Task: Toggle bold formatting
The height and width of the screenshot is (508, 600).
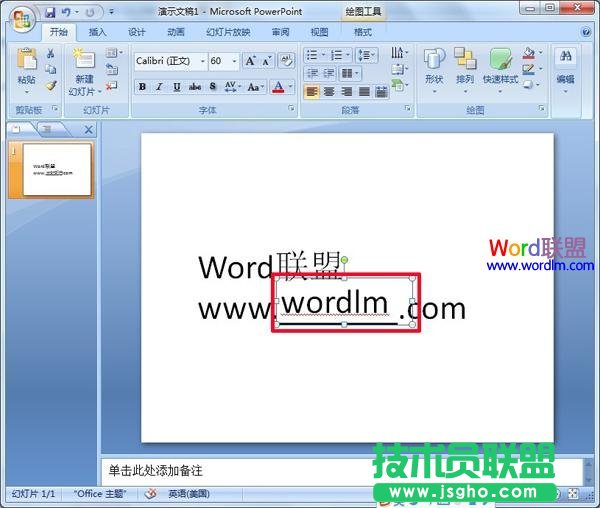Action: pyautogui.click(x=142, y=87)
